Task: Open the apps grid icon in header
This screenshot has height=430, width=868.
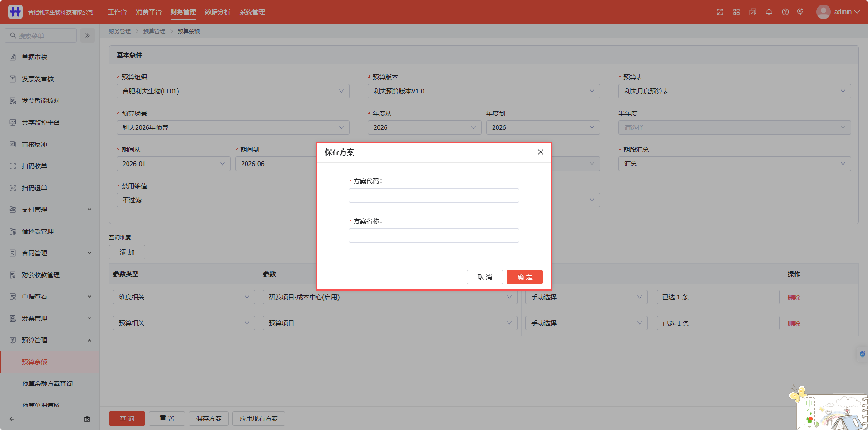Action: click(736, 12)
